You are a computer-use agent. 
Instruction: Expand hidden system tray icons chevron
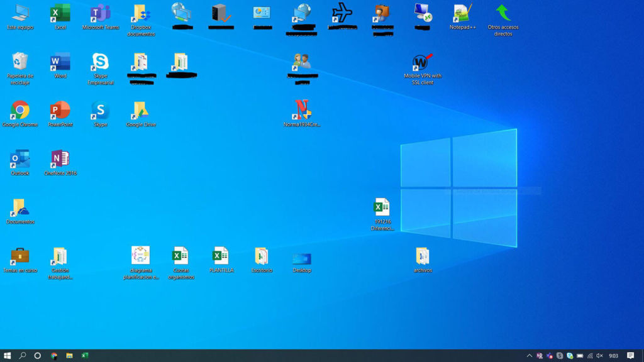pyautogui.click(x=530, y=356)
